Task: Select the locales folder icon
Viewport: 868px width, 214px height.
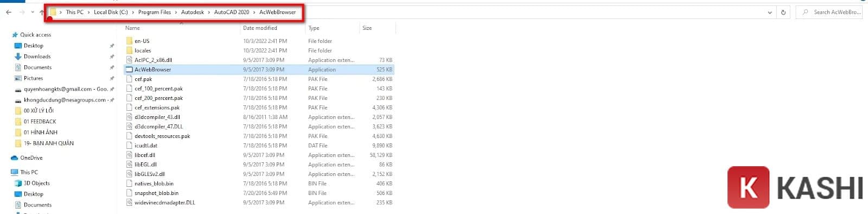Action: tap(129, 51)
